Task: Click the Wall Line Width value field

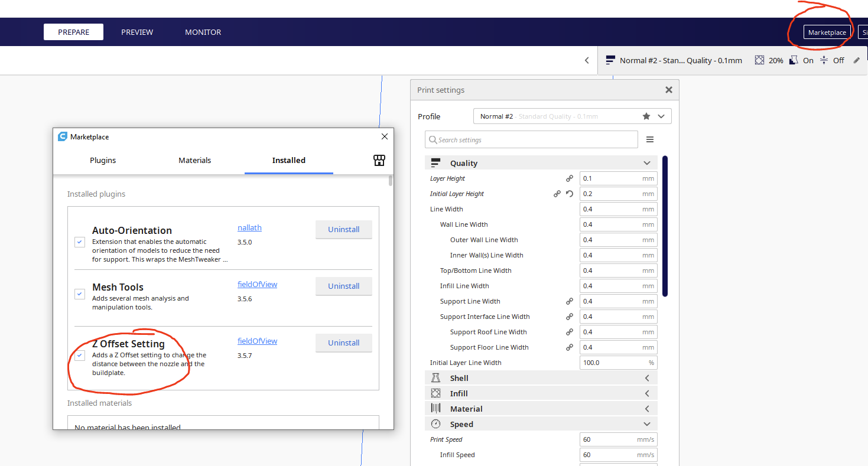Action: (x=618, y=224)
